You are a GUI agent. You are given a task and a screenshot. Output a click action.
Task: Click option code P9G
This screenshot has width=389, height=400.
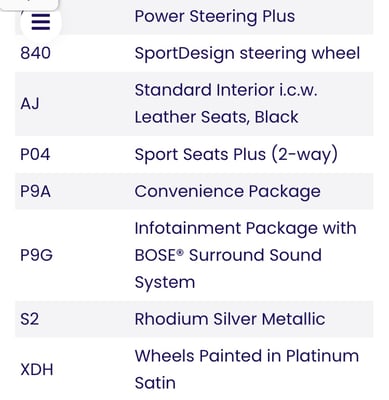click(x=36, y=255)
